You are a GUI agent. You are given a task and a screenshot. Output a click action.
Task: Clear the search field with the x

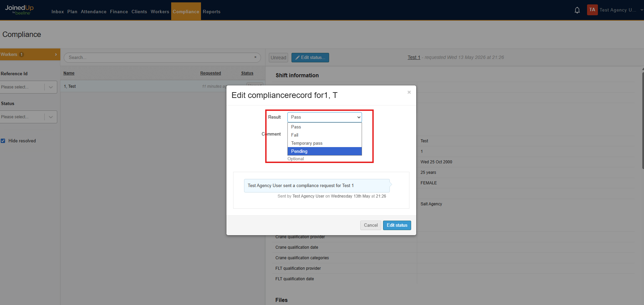[255, 57]
